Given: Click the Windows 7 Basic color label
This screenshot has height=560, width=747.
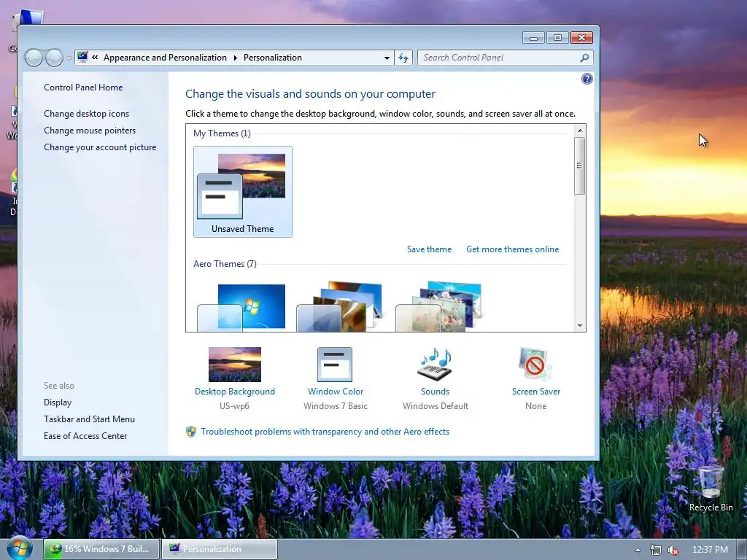Looking at the screenshot, I should point(336,406).
